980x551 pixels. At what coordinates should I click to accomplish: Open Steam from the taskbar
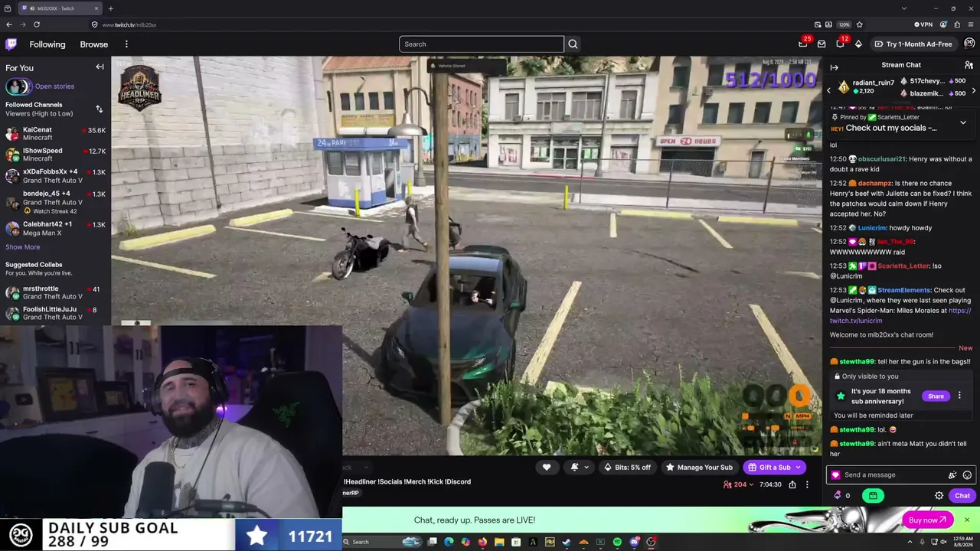[567, 543]
